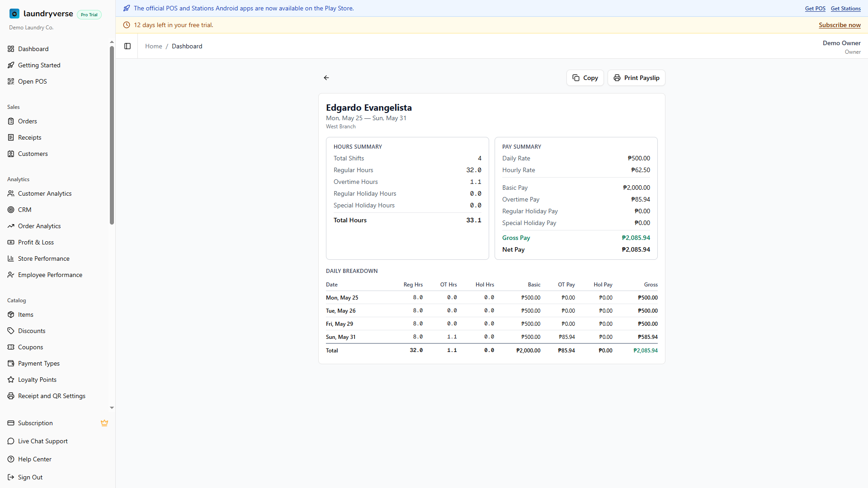Click the Coupons ticket icon

tap(11, 347)
